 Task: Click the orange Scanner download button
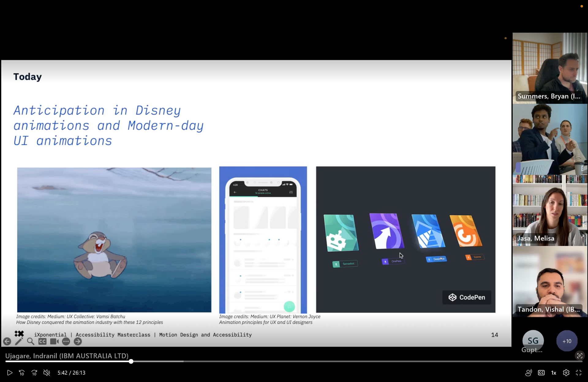pyautogui.click(x=475, y=257)
